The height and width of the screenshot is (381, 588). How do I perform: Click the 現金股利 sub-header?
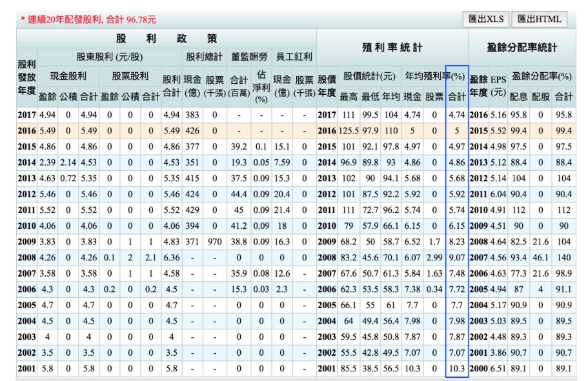68,76
